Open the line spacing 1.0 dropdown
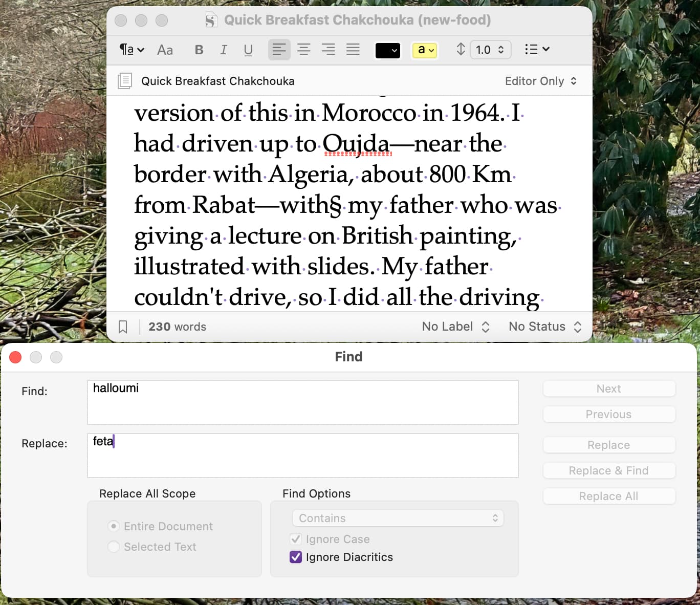700x605 pixels. (x=489, y=50)
